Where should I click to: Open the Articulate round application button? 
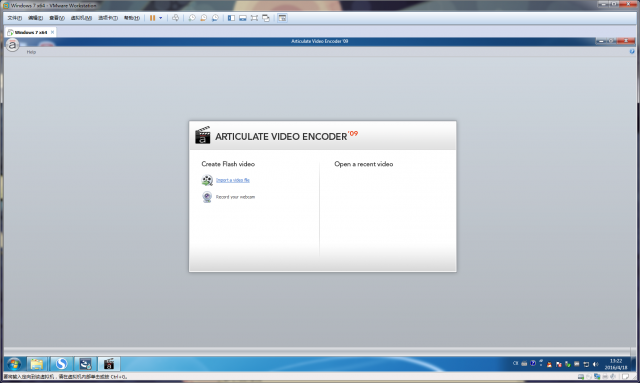tap(13, 45)
